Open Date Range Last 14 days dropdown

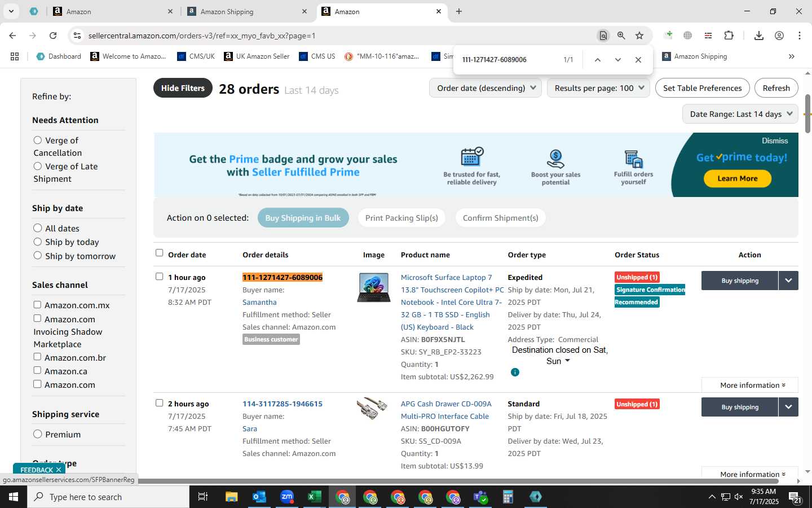point(740,114)
